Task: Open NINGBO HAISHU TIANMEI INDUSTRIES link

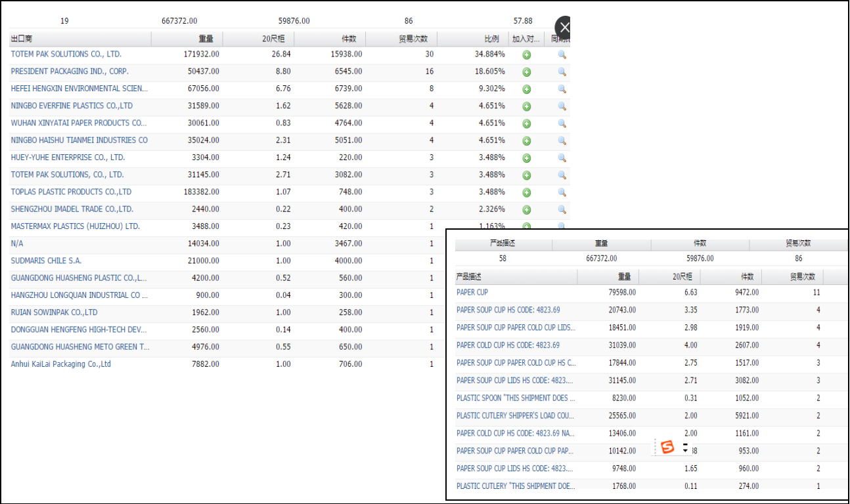Action: tap(79, 140)
